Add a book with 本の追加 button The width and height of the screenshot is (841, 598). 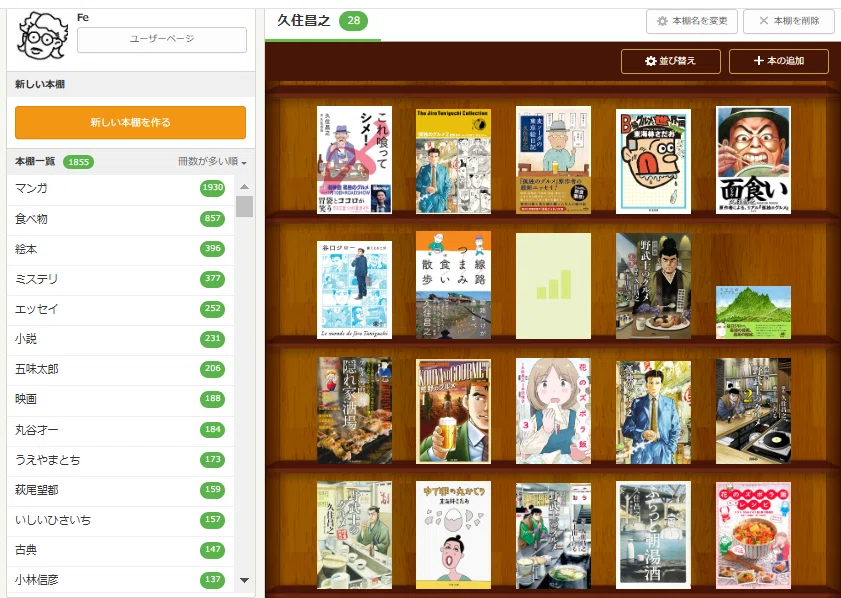[x=779, y=61]
